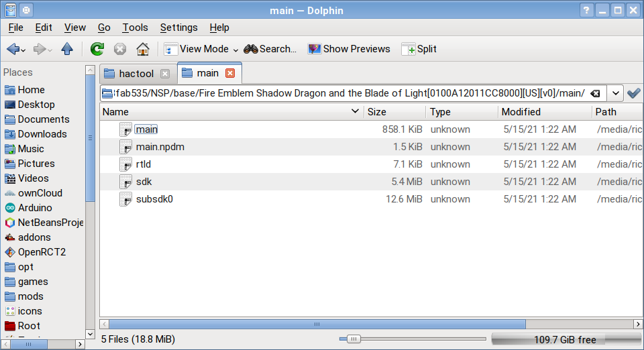Expand location history dropdown
Viewport: 644px width, 350px height.
(616, 93)
